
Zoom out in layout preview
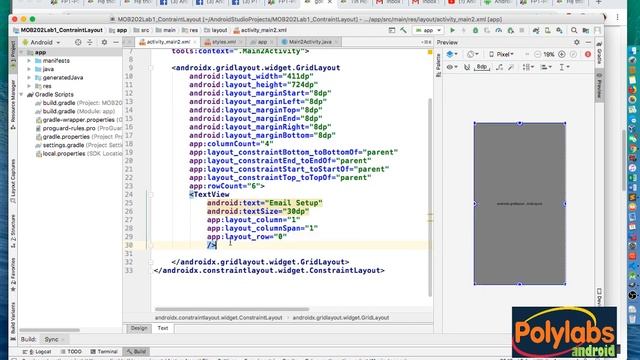click(538, 54)
